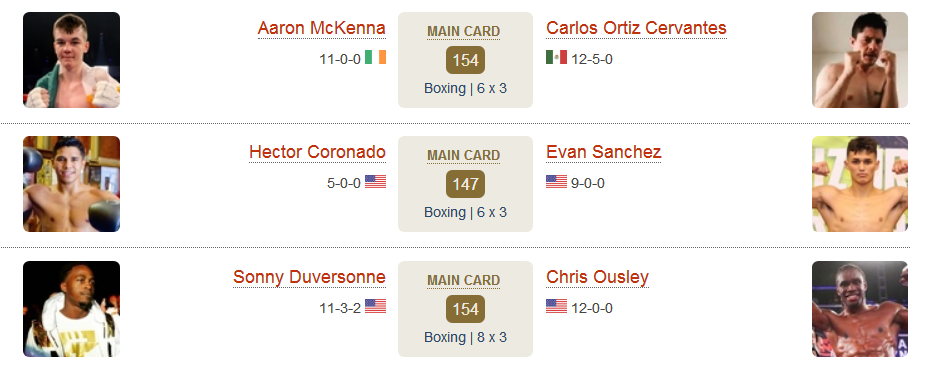Click MAIN CARD label in McKenna vs Cervantes bout
Image resolution: width=931 pixels, height=371 pixels.
pos(464,31)
